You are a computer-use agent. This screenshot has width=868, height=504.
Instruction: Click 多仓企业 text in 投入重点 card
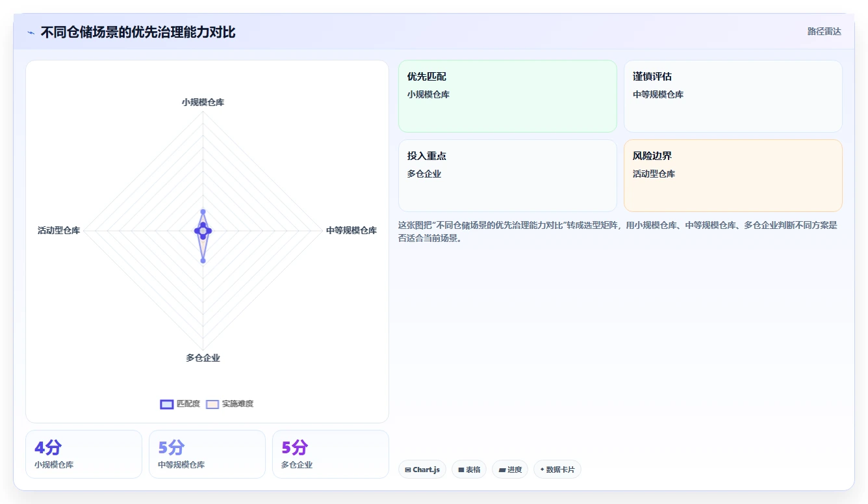click(424, 174)
